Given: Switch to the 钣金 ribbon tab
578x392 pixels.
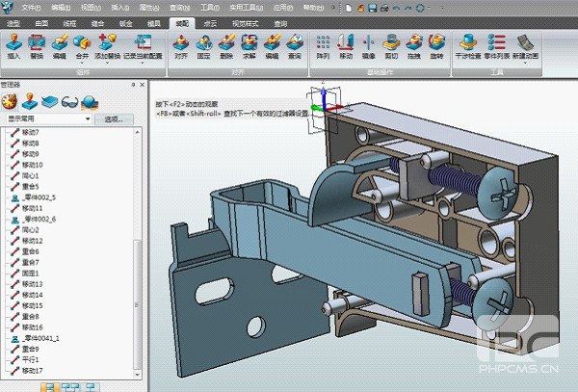Looking at the screenshot, I should point(126,21).
